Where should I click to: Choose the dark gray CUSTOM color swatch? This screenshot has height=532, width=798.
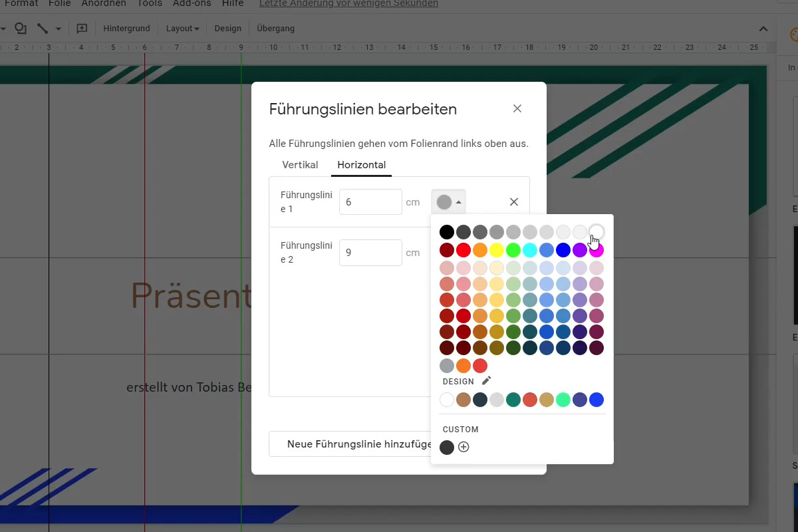[447, 447]
